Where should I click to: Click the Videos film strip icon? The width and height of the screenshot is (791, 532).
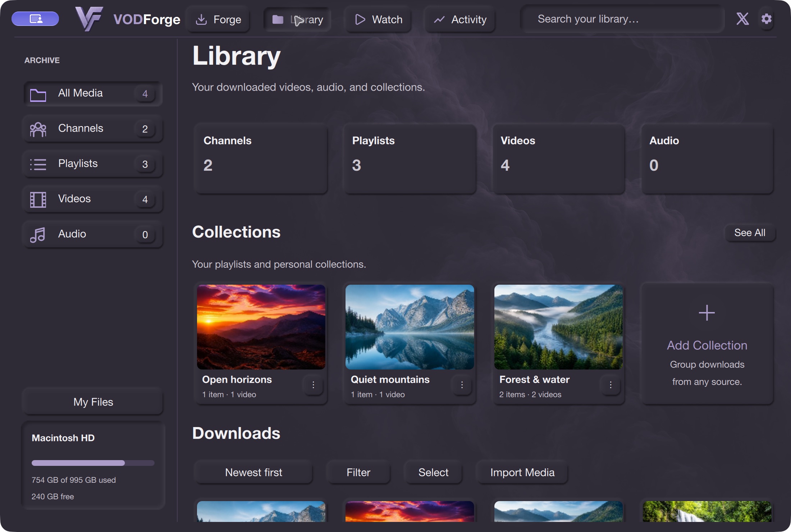(38, 199)
